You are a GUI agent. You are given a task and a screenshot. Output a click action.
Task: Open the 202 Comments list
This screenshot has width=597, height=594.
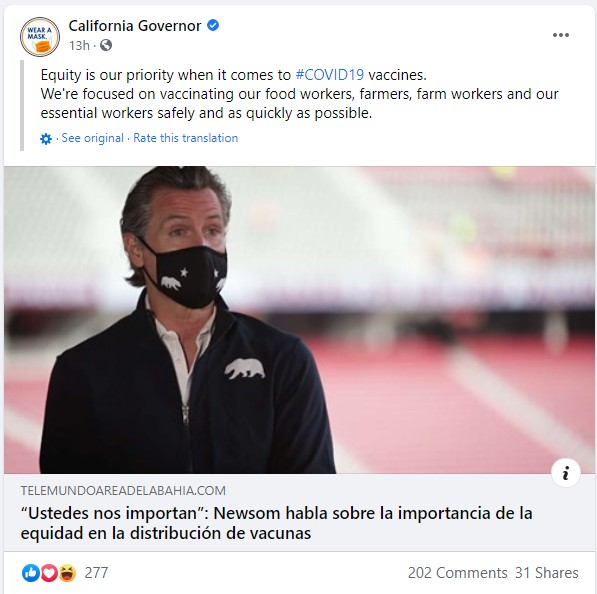pyautogui.click(x=458, y=573)
